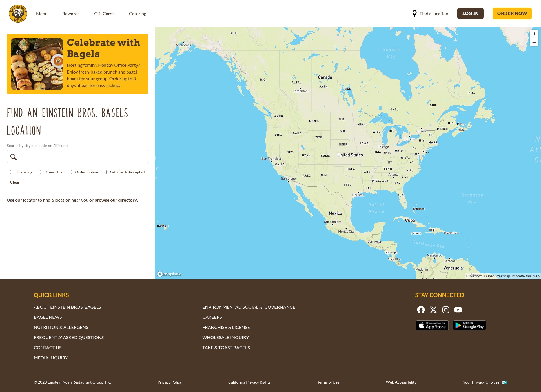Click OpenStreetMap attribution link

pyautogui.click(x=496, y=276)
